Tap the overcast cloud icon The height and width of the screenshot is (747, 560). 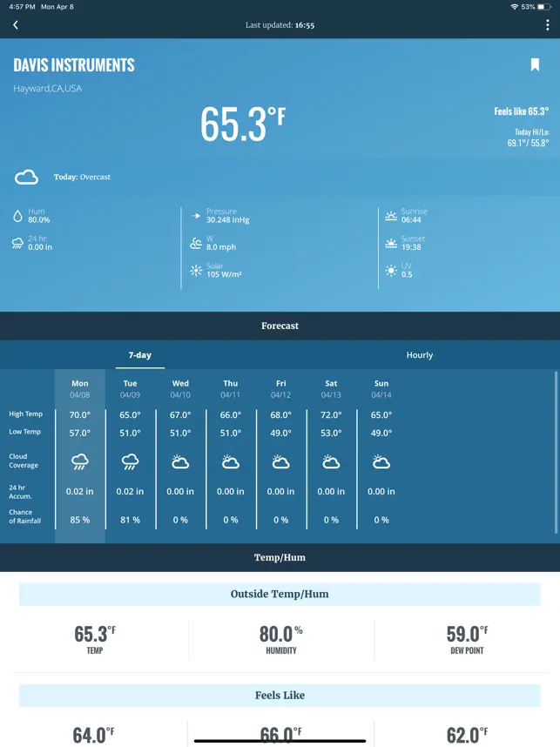(26, 177)
